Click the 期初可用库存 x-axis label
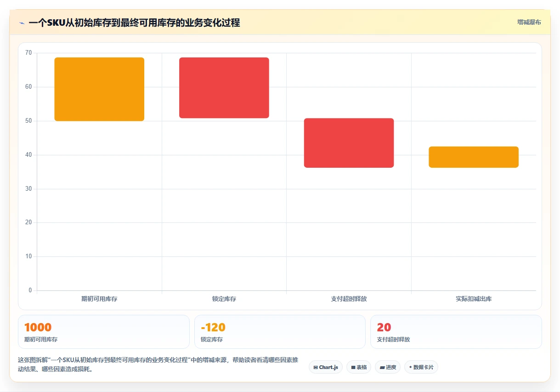Image resolution: width=560 pixels, height=392 pixels. click(x=99, y=299)
